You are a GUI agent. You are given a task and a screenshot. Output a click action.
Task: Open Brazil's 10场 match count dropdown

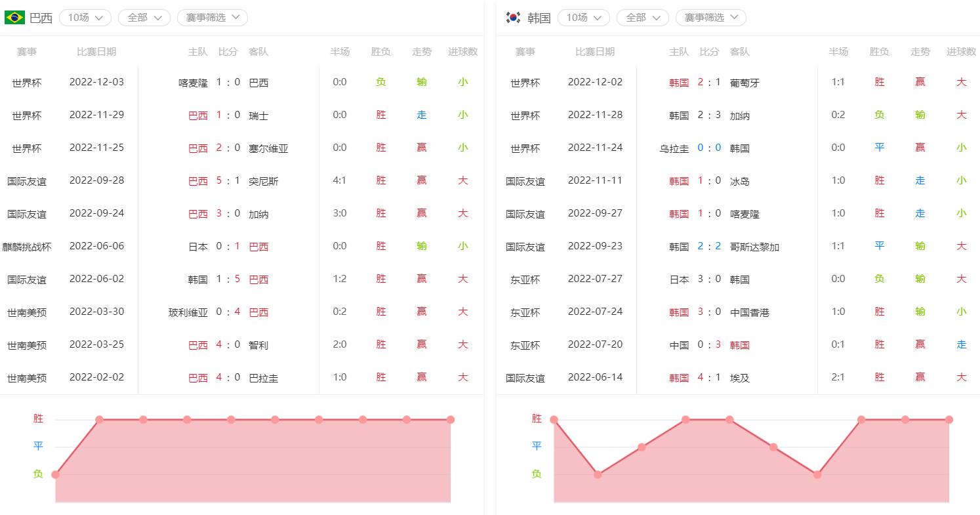[x=85, y=18]
